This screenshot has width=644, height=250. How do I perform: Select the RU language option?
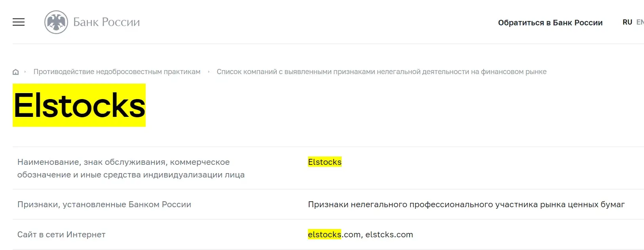627,22
